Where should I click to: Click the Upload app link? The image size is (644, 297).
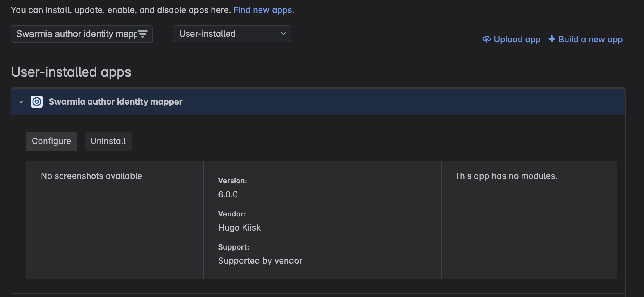[x=517, y=39]
